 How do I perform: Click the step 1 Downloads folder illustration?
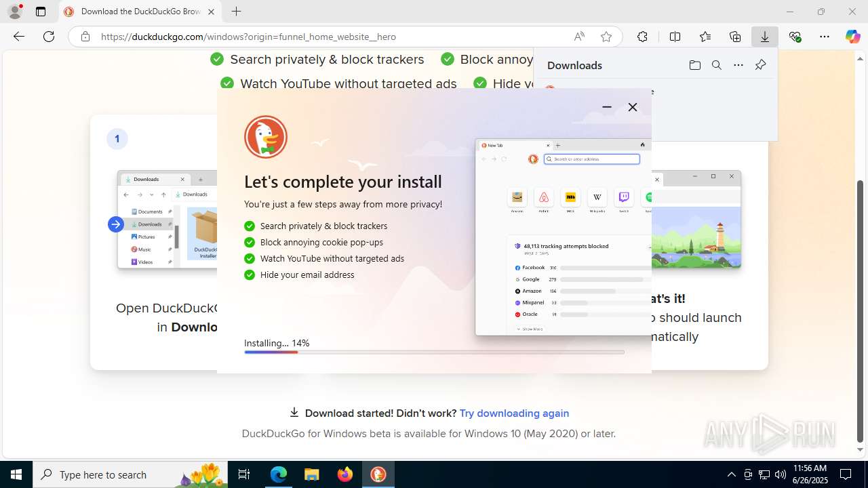pos(167,219)
